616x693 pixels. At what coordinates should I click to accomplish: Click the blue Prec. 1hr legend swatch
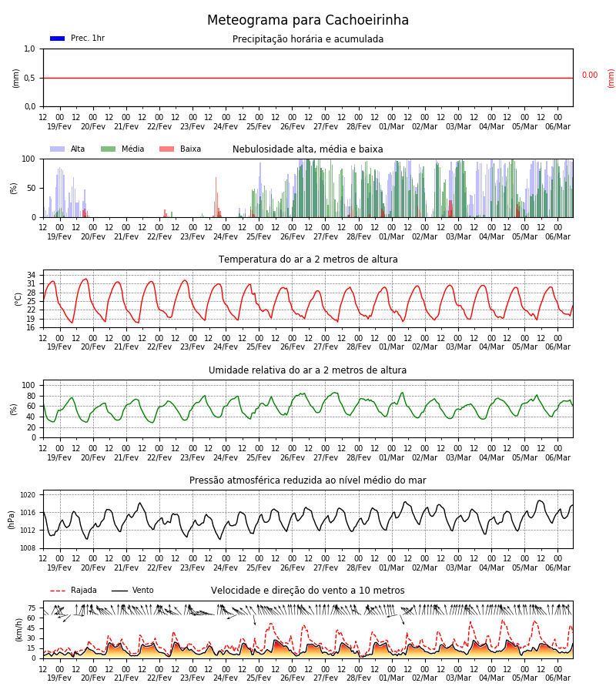[x=58, y=38]
